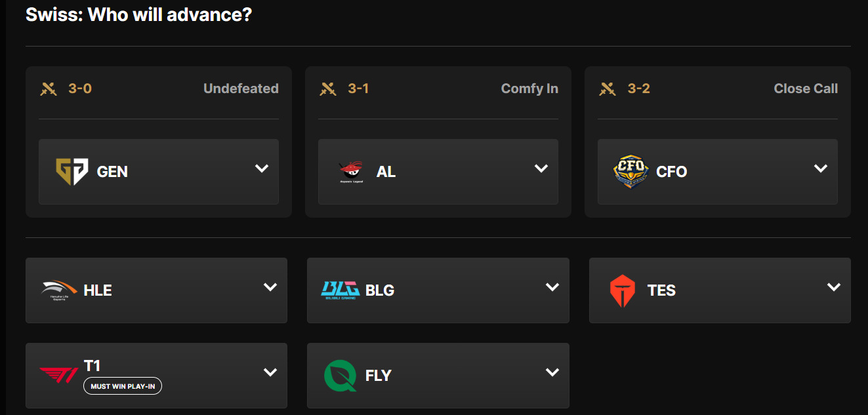
Task: Click the crossed swords icon beside 3-0
Action: coord(49,88)
